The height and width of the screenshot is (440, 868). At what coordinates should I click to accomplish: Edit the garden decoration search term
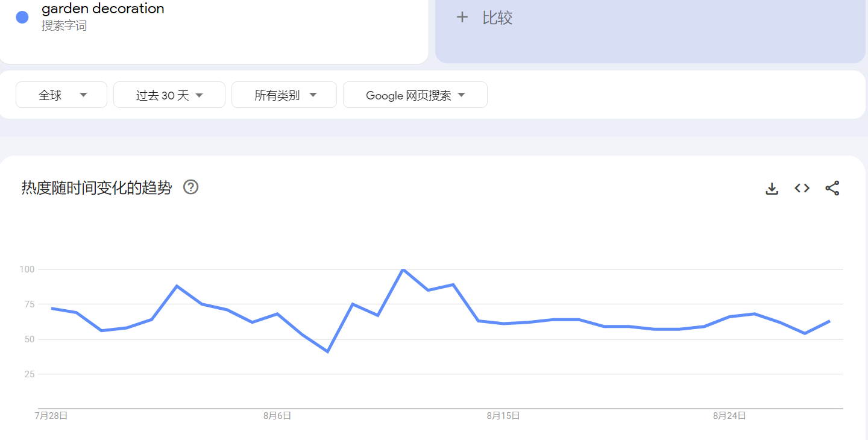103,9
